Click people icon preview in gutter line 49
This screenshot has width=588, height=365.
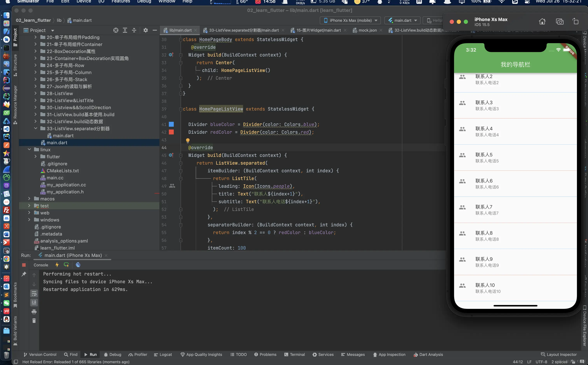coord(172,186)
